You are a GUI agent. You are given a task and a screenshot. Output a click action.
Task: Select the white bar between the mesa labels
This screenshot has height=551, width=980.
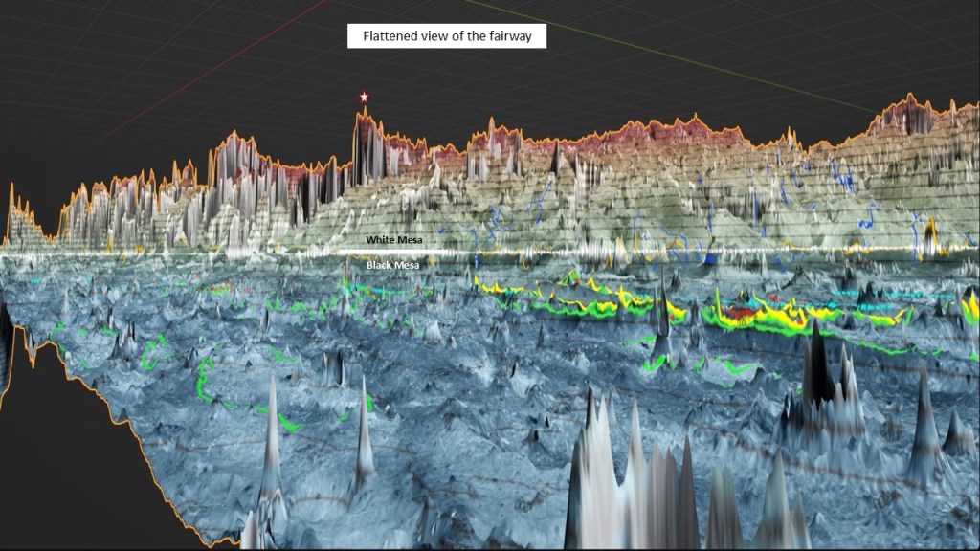tap(392, 253)
